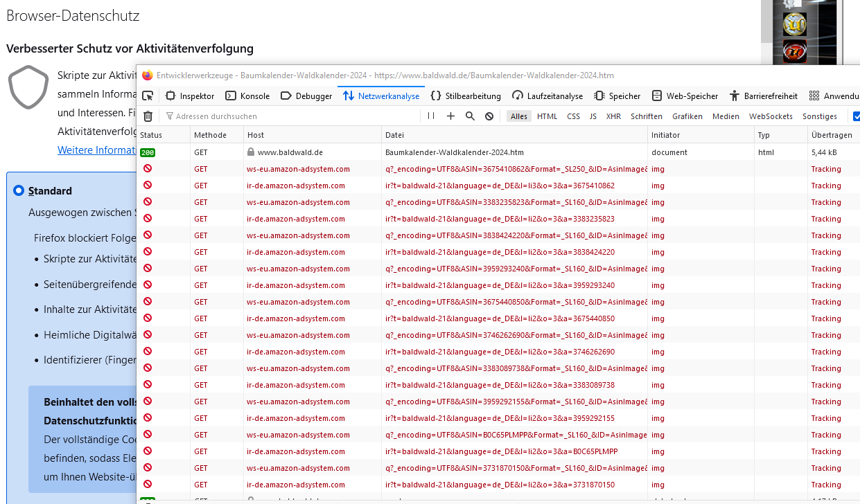Pause network recording
The height and width of the screenshot is (504, 860).
431,116
